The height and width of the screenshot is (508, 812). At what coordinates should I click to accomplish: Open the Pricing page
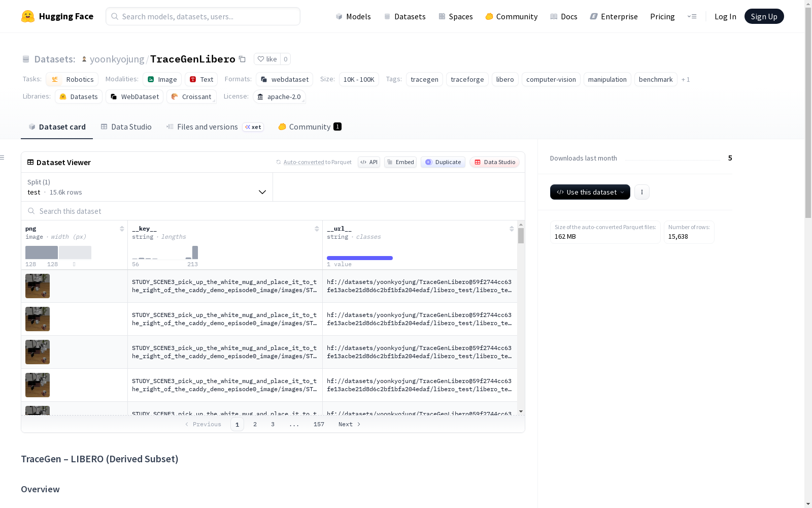pyautogui.click(x=662, y=16)
